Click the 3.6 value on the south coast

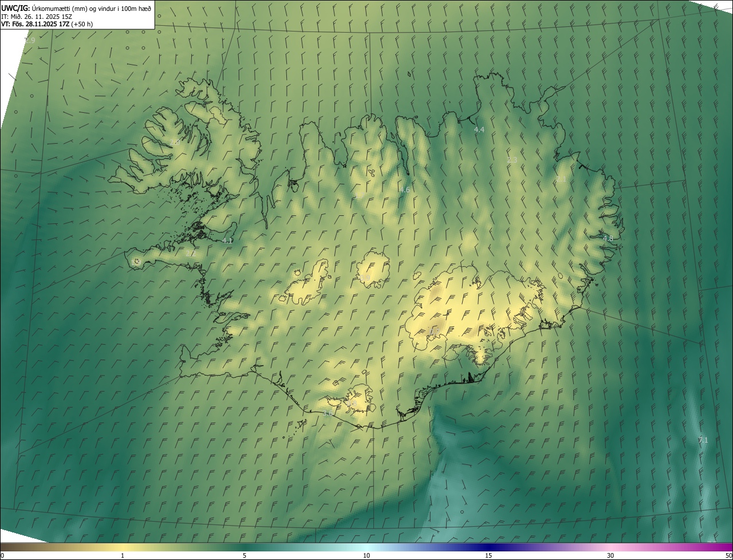pos(328,413)
